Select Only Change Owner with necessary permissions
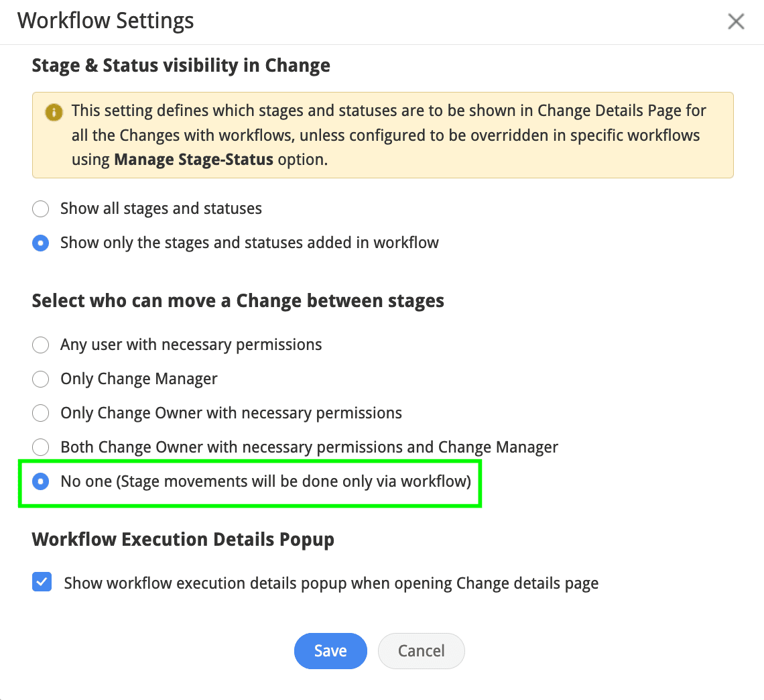The height and width of the screenshot is (700, 764). pos(40,413)
